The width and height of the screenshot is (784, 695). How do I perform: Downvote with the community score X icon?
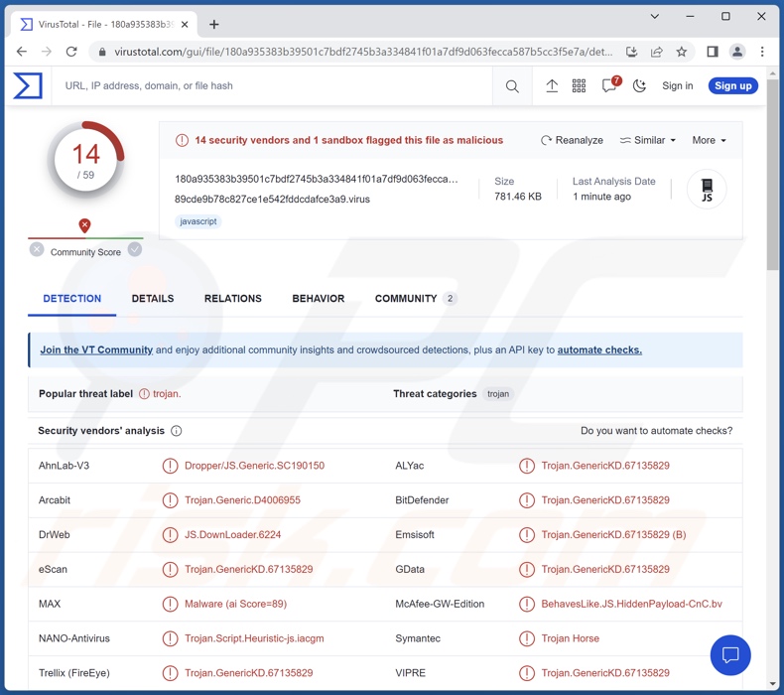tap(37, 249)
